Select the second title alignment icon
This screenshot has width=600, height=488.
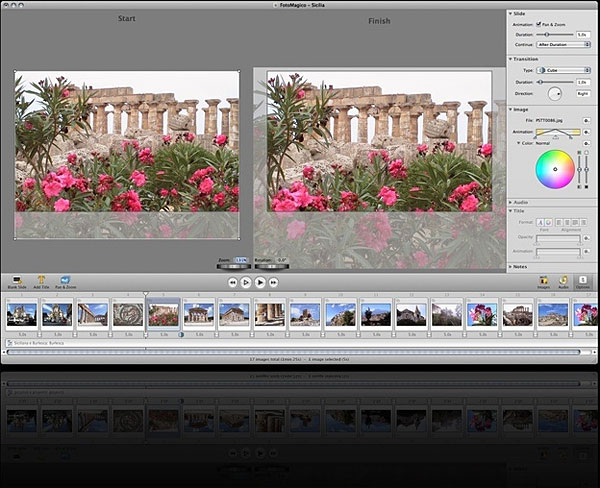coord(567,222)
